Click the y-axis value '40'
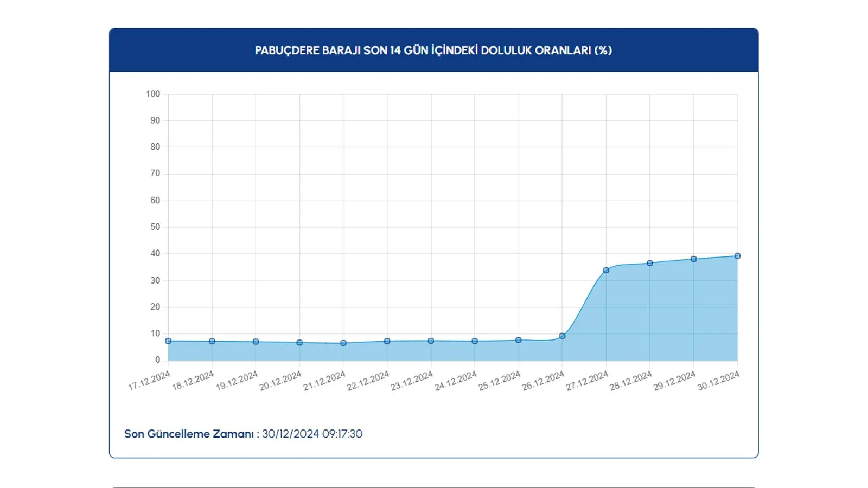 155,254
